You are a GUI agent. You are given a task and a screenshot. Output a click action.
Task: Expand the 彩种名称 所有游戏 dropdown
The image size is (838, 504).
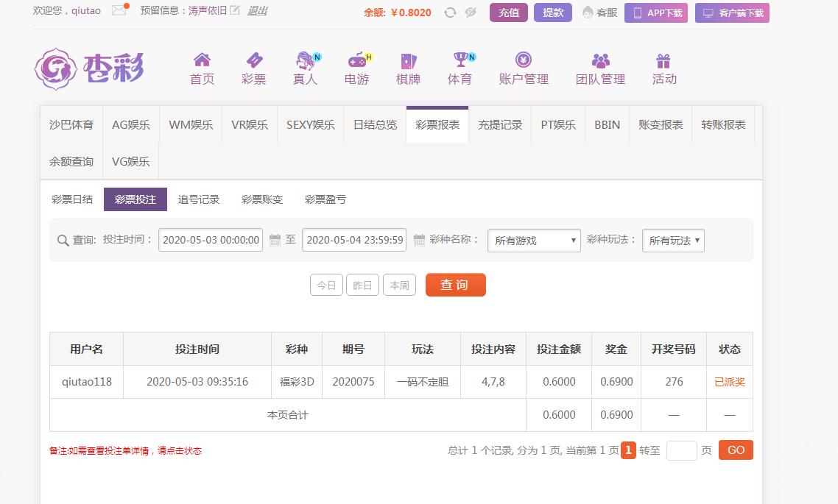[534, 241]
